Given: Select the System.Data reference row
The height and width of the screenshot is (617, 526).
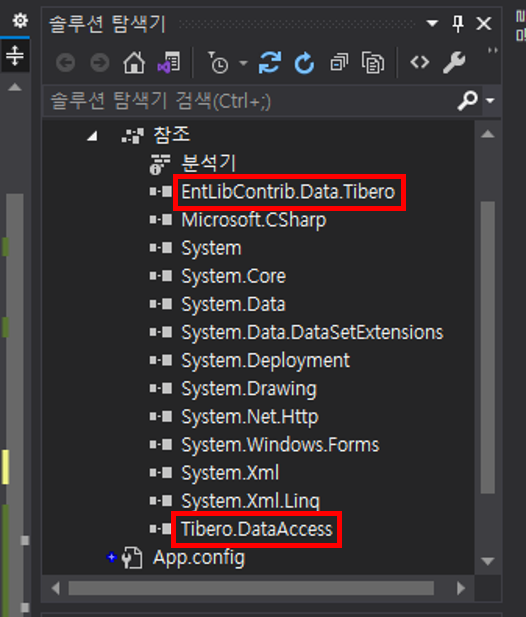Looking at the screenshot, I should 233,304.
